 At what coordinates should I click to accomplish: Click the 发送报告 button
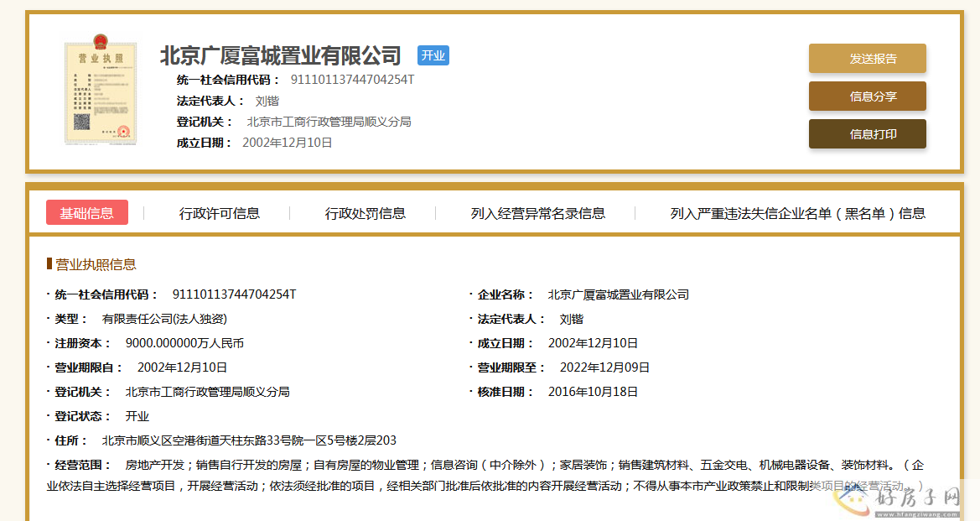coord(868,58)
